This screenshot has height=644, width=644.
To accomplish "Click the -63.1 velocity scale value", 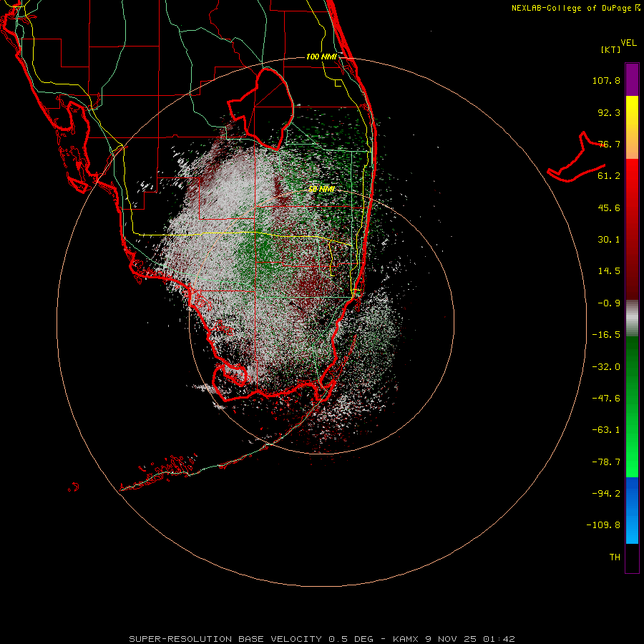I will (x=606, y=430).
